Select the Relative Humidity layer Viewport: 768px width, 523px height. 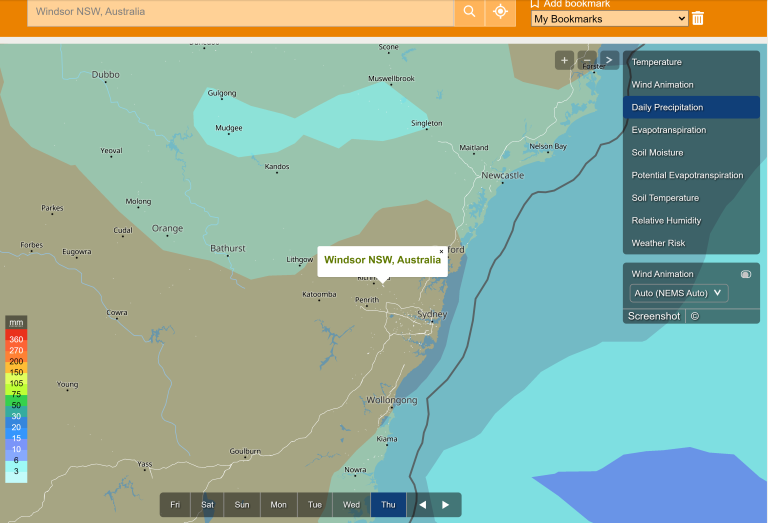coord(691,220)
